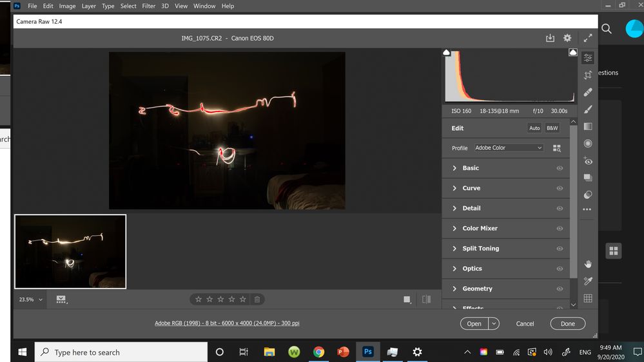Click the Open image button

[474, 324]
